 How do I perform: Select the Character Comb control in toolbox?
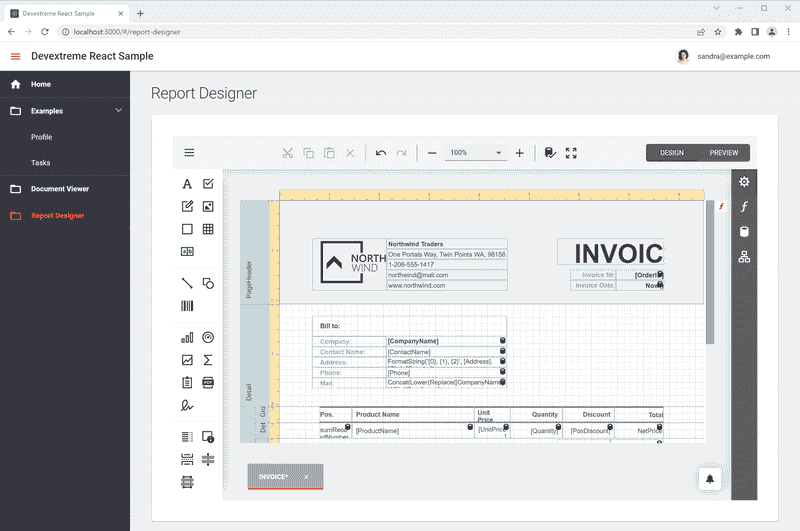click(x=187, y=251)
